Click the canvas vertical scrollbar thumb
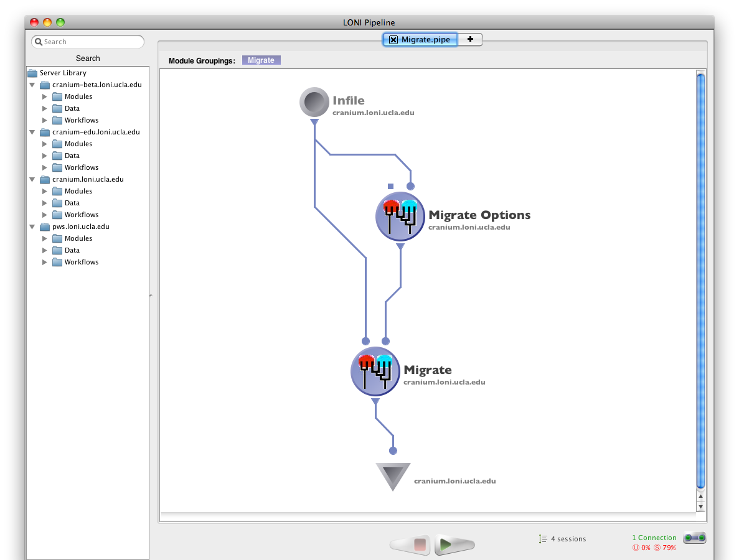This screenshot has width=739, height=560. click(700, 281)
